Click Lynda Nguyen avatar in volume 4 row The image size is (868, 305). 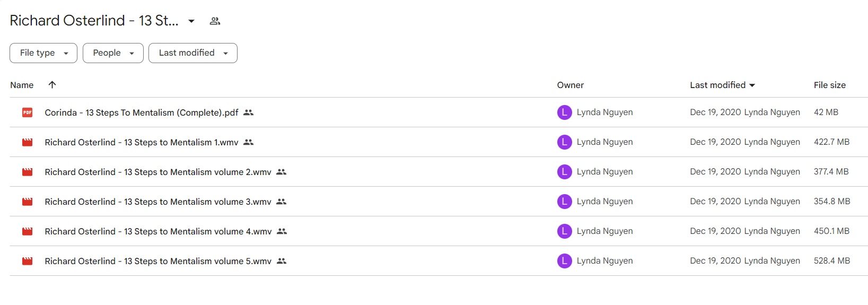pos(564,231)
